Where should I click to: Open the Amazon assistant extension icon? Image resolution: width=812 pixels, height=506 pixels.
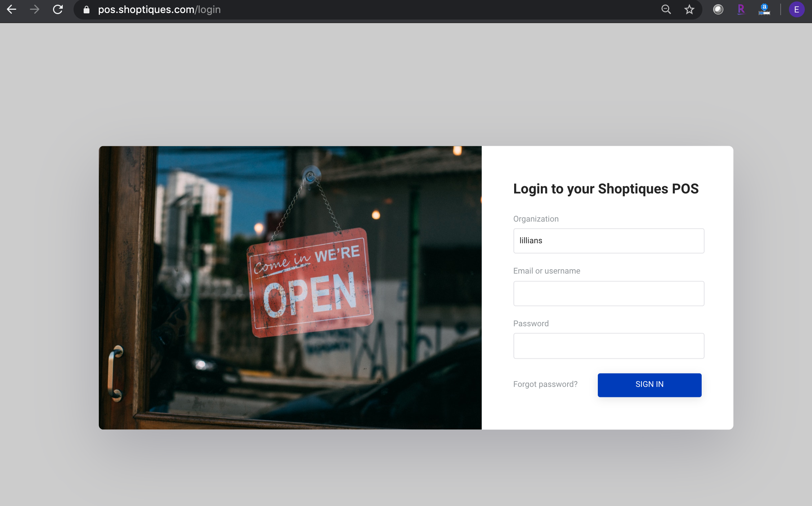(x=764, y=10)
